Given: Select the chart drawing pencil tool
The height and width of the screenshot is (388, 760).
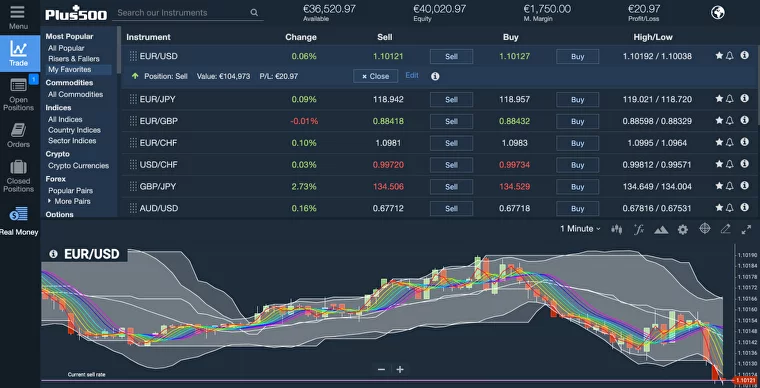Looking at the screenshot, I should (x=726, y=229).
